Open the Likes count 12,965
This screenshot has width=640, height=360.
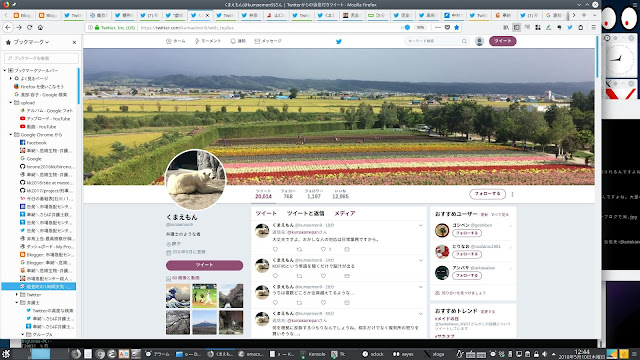coord(340,194)
